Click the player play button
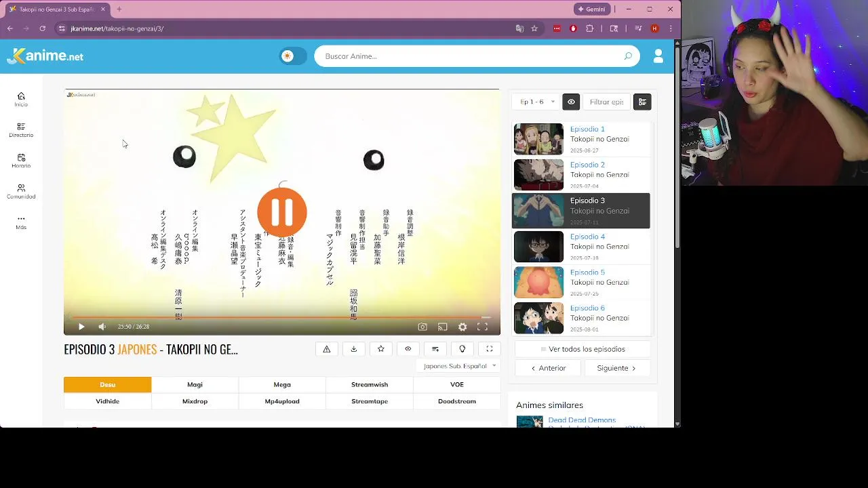868x488 pixels. tap(81, 327)
